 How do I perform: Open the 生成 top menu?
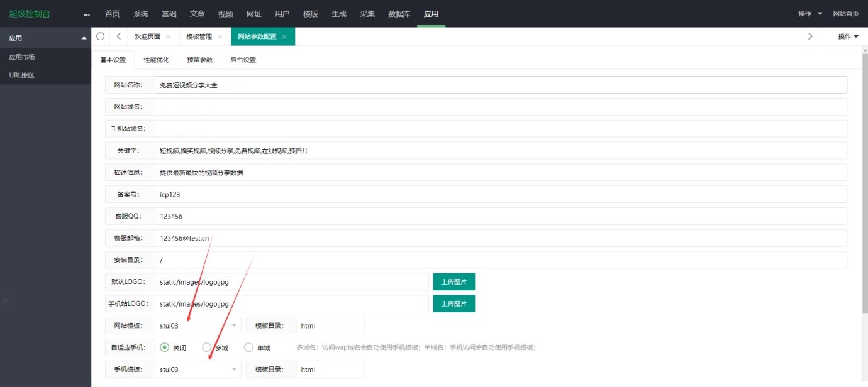pos(339,14)
